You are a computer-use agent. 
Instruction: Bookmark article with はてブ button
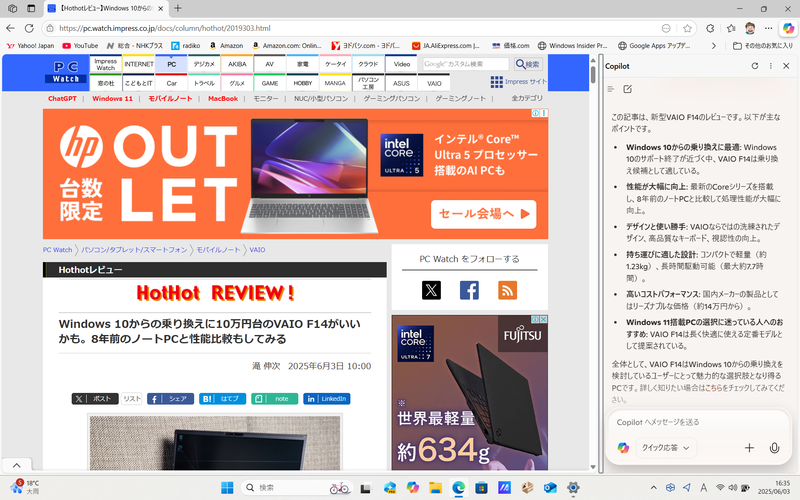pyautogui.click(x=222, y=398)
